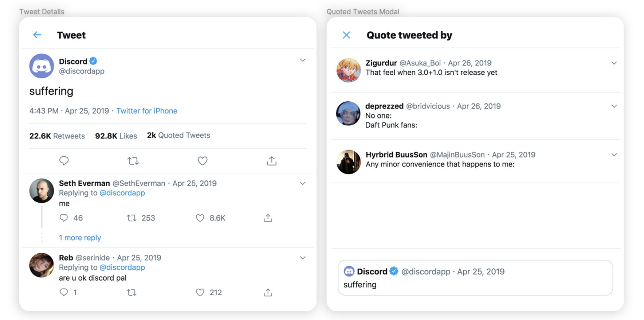Screen dimensions: 644x320
Task: Open chevron menu on Zigurdur's quote tweet
Action: [x=614, y=63]
